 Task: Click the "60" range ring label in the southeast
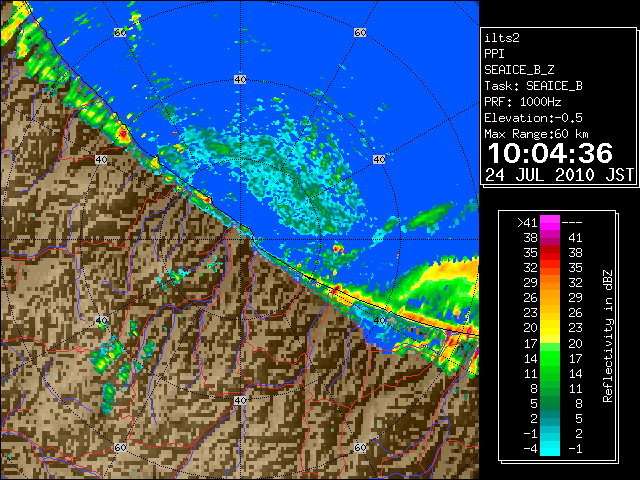360,447
